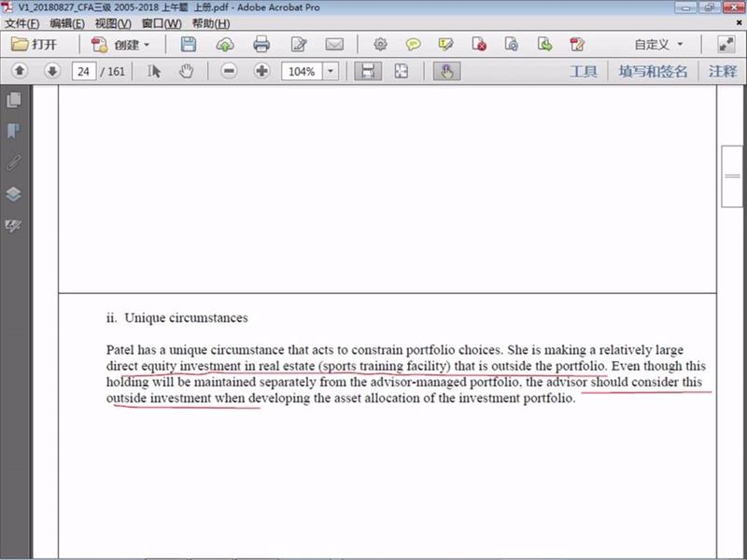Viewport: 747px width, 560px height.
Task: Open the 视图(V) menu
Action: click(x=113, y=22)
